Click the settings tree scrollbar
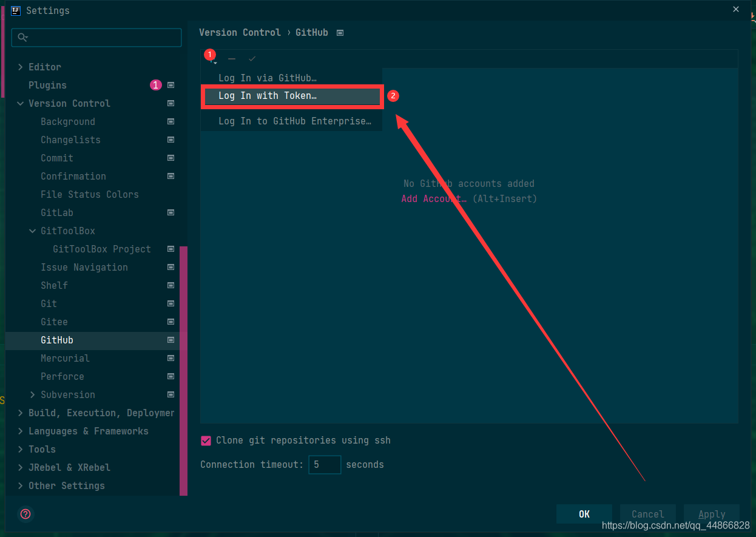 [184, 370]
